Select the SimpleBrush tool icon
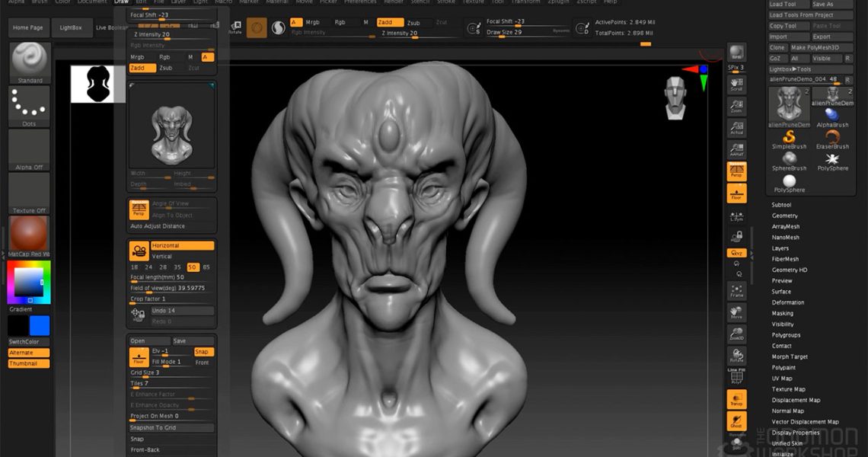This screenshot has height=457, width=868. coord(789,139)
